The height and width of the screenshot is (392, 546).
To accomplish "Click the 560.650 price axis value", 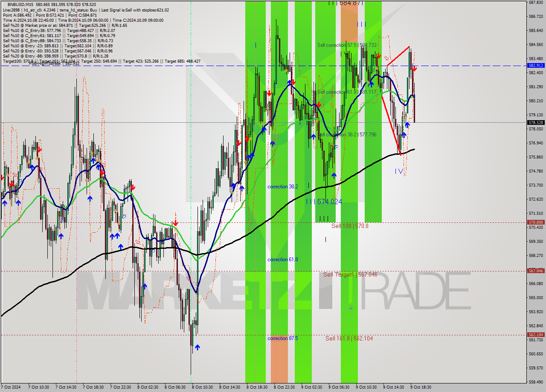I will point(536,354).
